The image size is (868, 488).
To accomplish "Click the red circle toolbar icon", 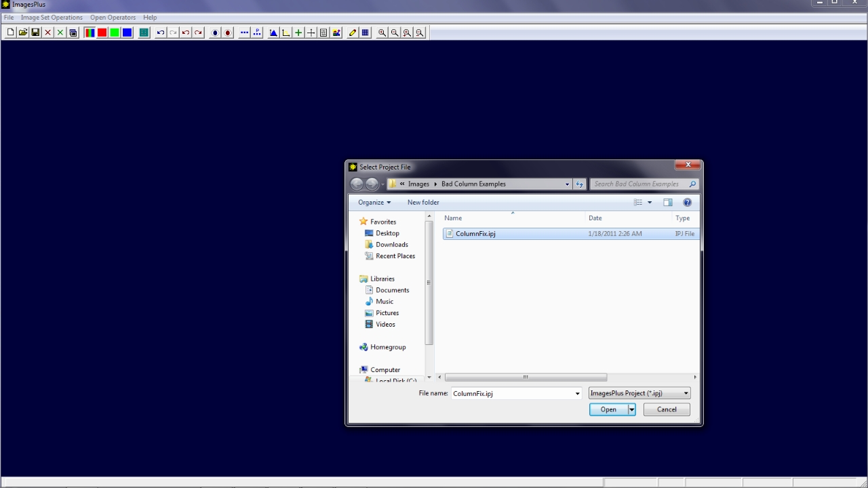I will [x=228, y=33].
